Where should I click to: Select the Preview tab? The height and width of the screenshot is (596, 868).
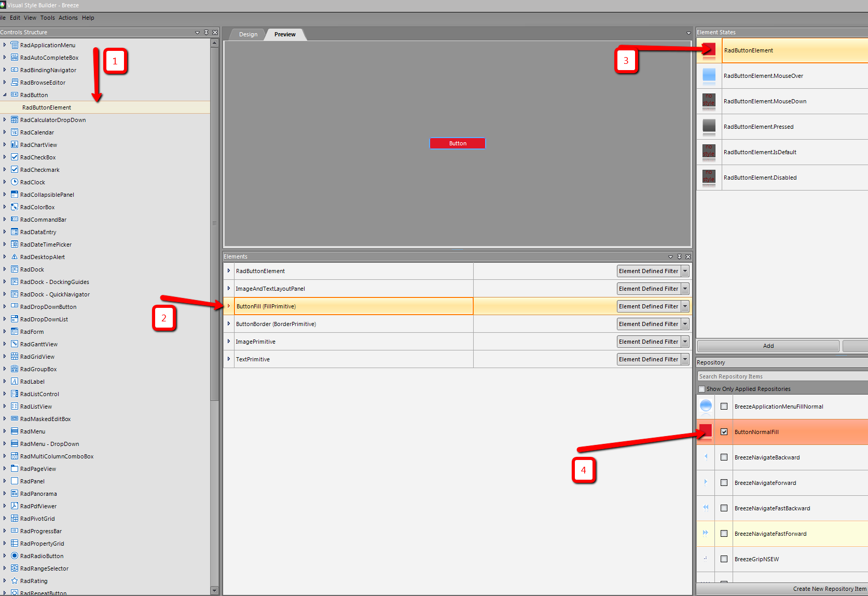click(x=285, y=34)
